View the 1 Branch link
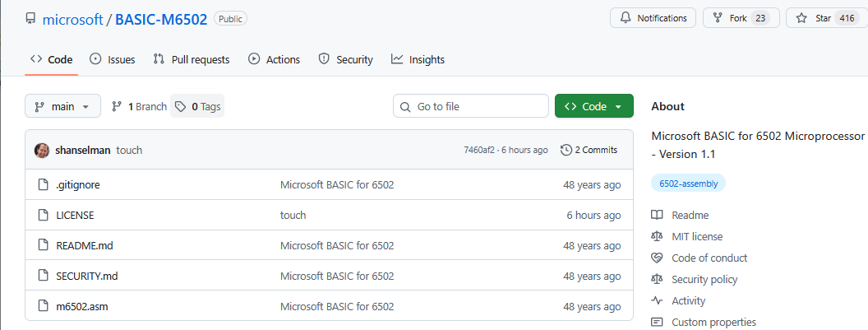 click(139, 106)
